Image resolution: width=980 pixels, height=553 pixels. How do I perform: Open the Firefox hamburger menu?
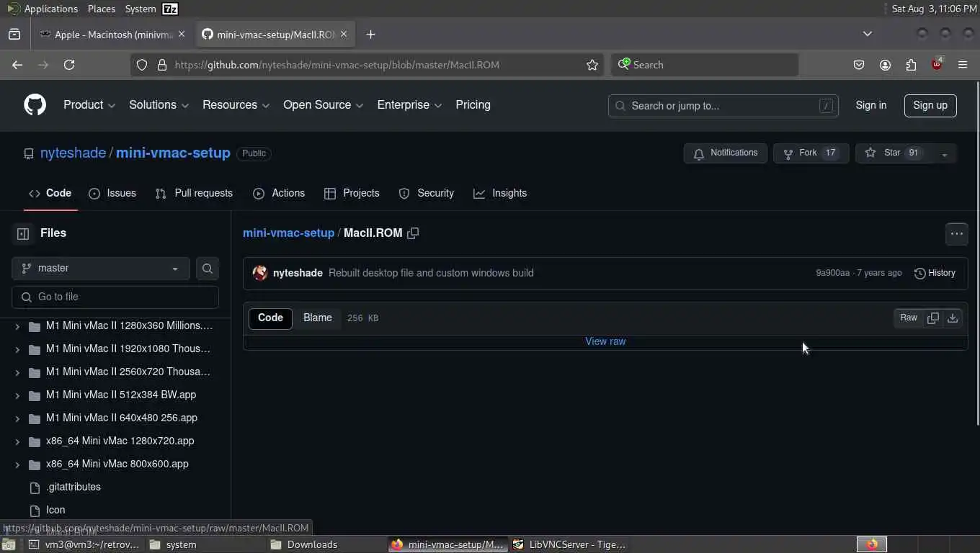(963, 65)
